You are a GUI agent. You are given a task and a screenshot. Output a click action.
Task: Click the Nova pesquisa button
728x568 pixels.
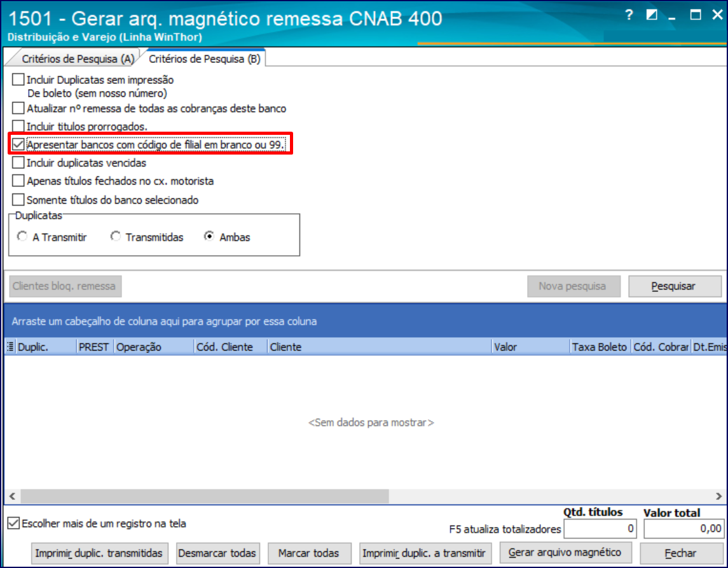573,286
